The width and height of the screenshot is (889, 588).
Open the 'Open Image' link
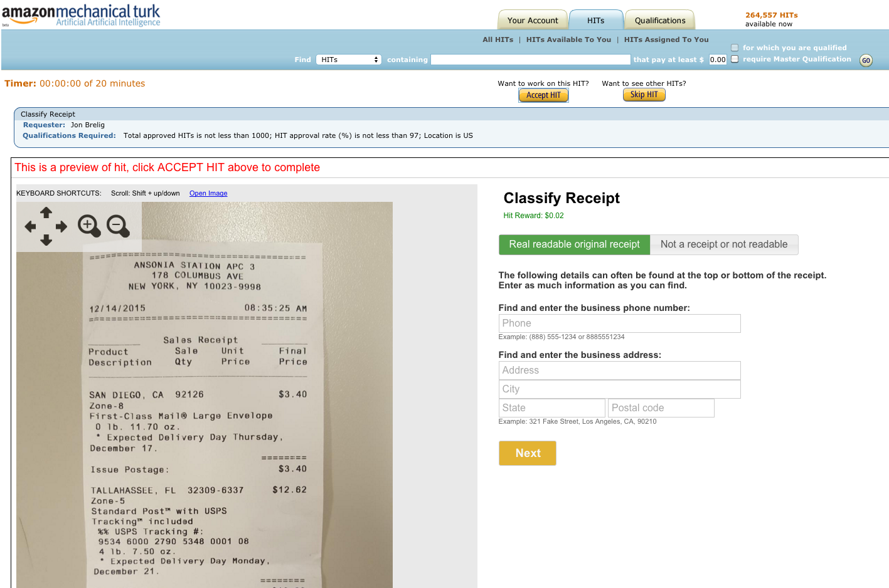coord(208,193)
